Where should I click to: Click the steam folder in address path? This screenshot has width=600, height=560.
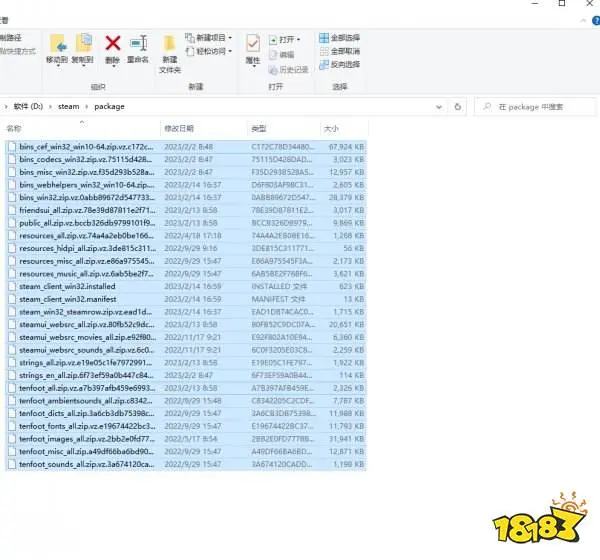68,105
